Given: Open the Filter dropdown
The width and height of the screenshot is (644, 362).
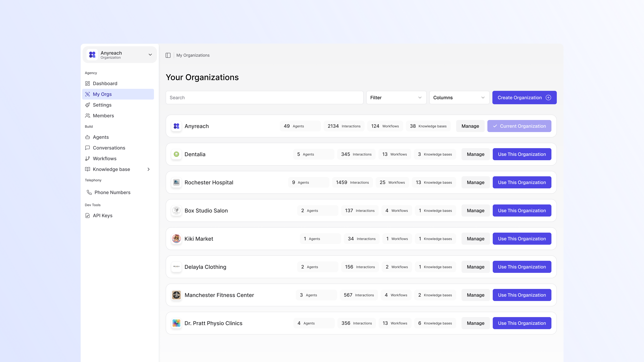Looking at the screenshot, I should [396, 97].
